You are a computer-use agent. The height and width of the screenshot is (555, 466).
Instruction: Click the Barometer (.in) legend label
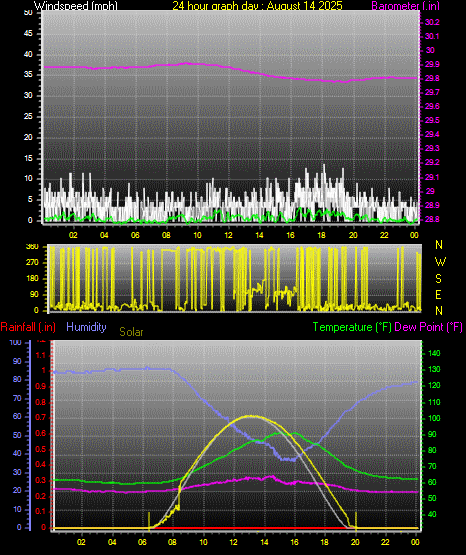[x=405, y=5]
